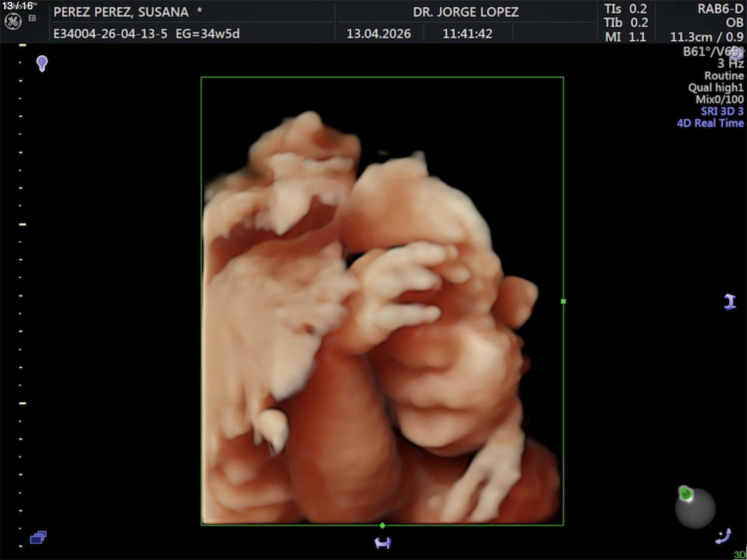Click the purple light source bulb icon
747x560 pixels.
point(42,64)
